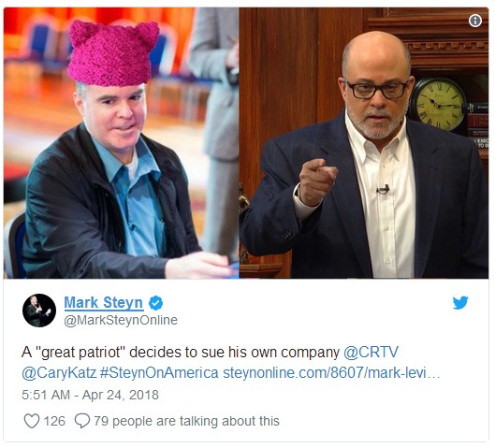Open "79 people are talking about this"

186,421
